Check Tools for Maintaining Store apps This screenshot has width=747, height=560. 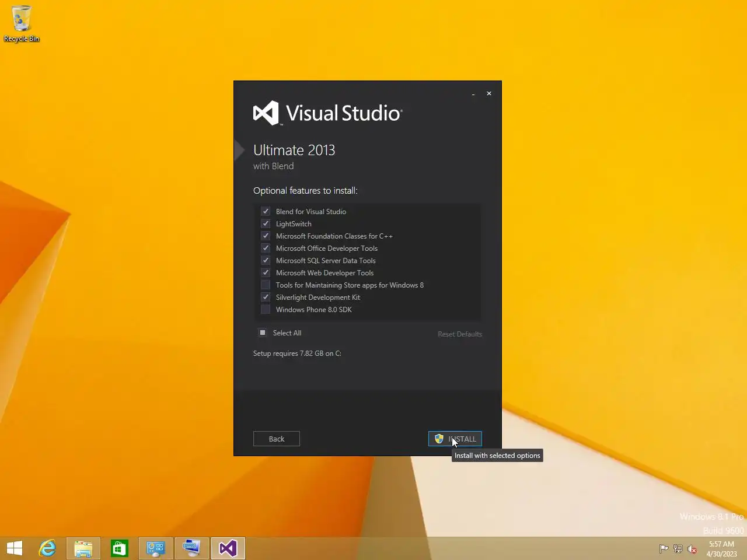pos(266,285)
